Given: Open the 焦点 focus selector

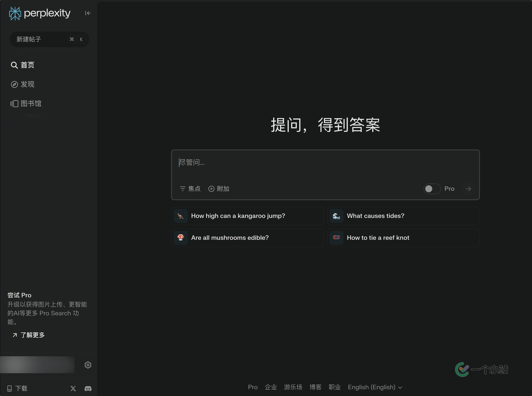Looking at the screenshot, I should (190, 189).
